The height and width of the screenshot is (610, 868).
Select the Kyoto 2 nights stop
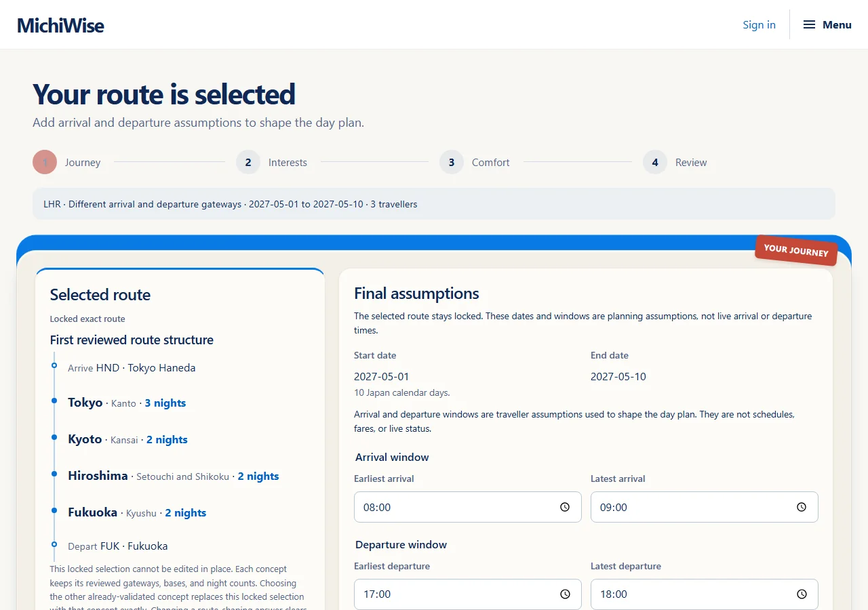(x=127, y=439)
